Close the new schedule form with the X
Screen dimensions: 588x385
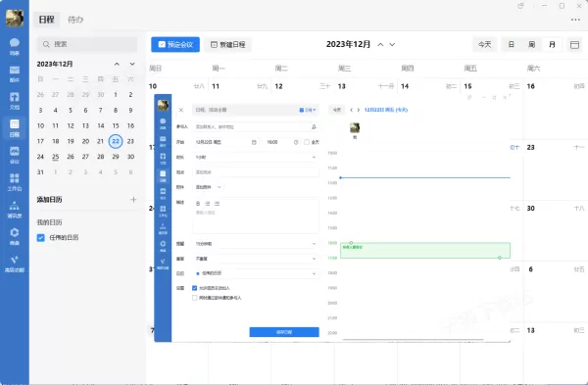coord(181,110)
